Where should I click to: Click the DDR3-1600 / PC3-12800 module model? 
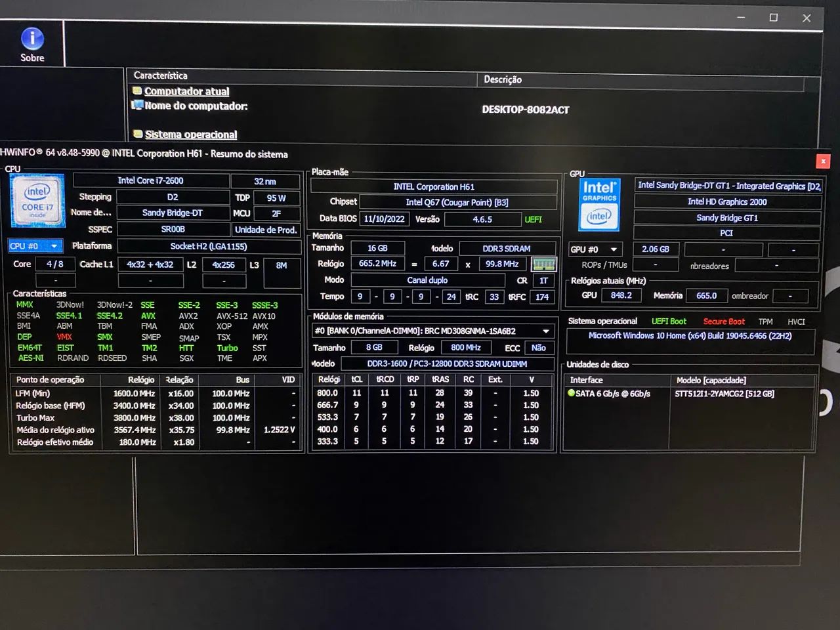(x=446, y=364)
